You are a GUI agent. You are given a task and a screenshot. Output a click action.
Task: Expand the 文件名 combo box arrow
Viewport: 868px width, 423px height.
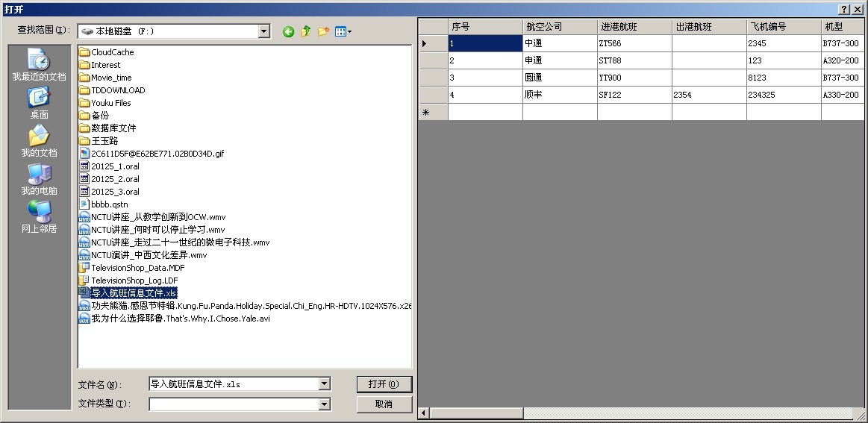(x=325, y=383)
